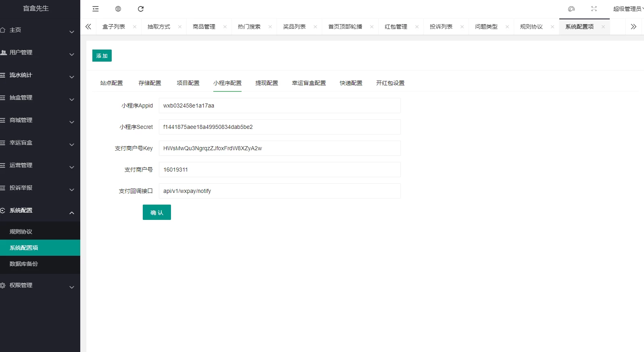Click the sidebar collapse menu icon
The width and height of the screenshot is (644, 352).
96,9
